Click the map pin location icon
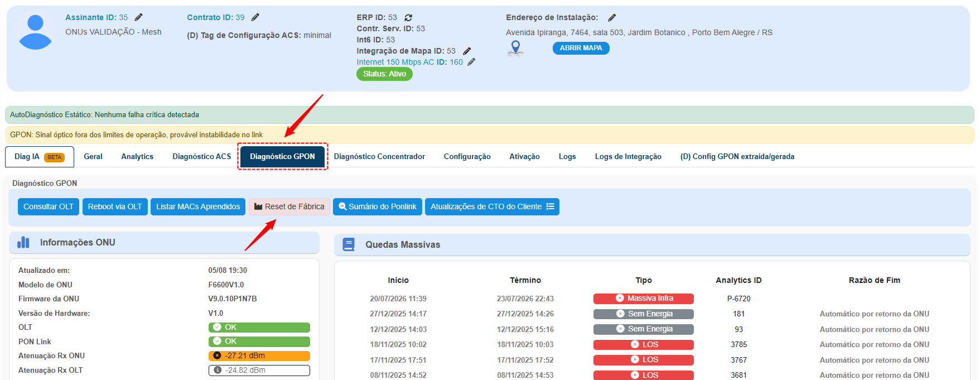The image size is (980, 380). (x=516, y=49)
